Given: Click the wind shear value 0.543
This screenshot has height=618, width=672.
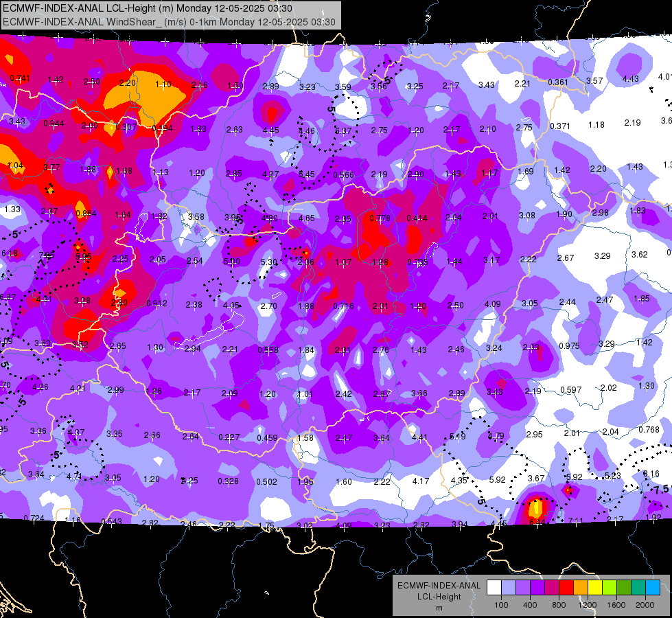Looking at the screenshot, I should click(x=111, y=521).
